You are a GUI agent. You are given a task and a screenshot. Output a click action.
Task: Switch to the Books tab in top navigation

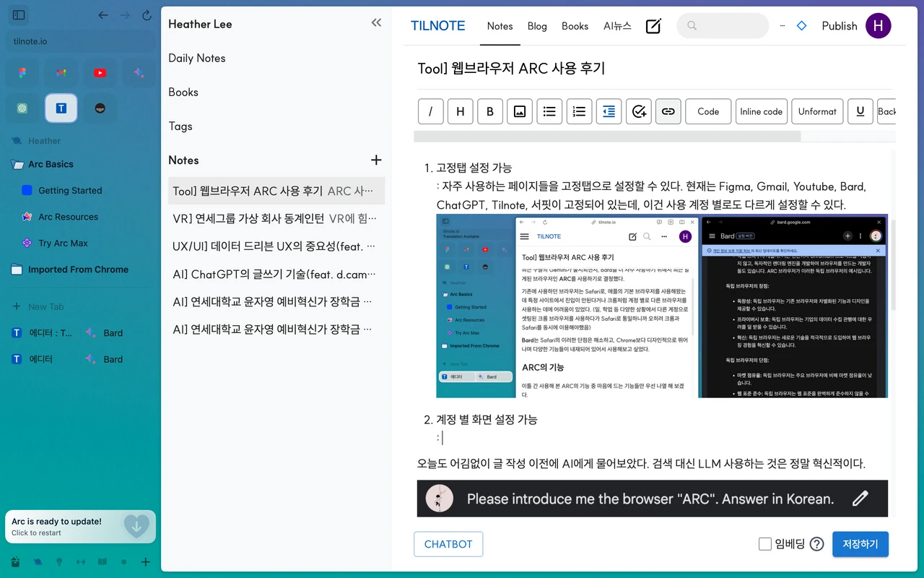tap(575, 26)
